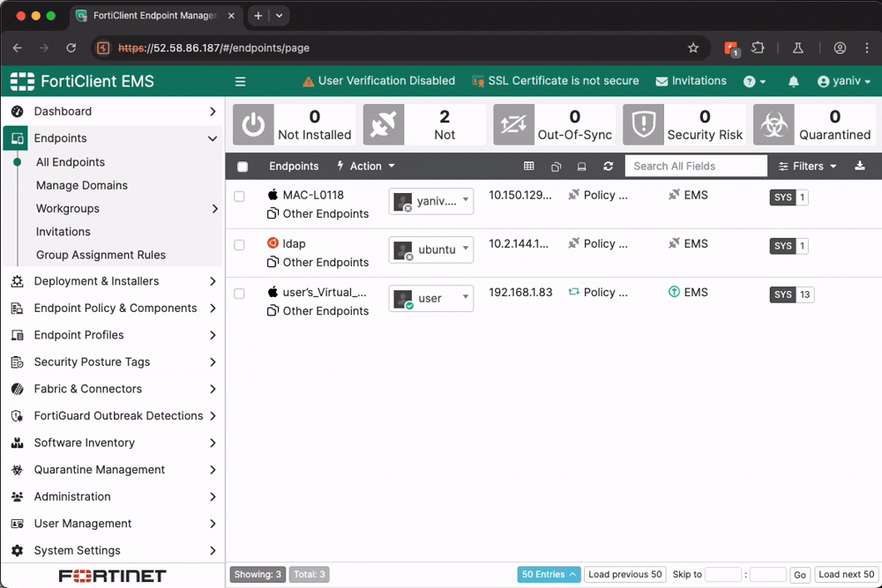This screenshot has width=882, height=588.
Task: Open the Filters dropdown
Action: [x=807, y=166]
